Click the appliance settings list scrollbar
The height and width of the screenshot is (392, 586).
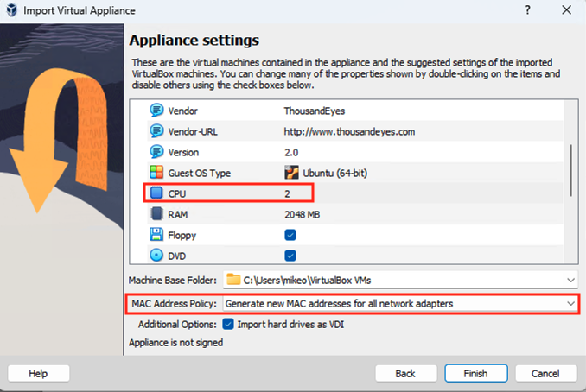(x=570, y=164)
